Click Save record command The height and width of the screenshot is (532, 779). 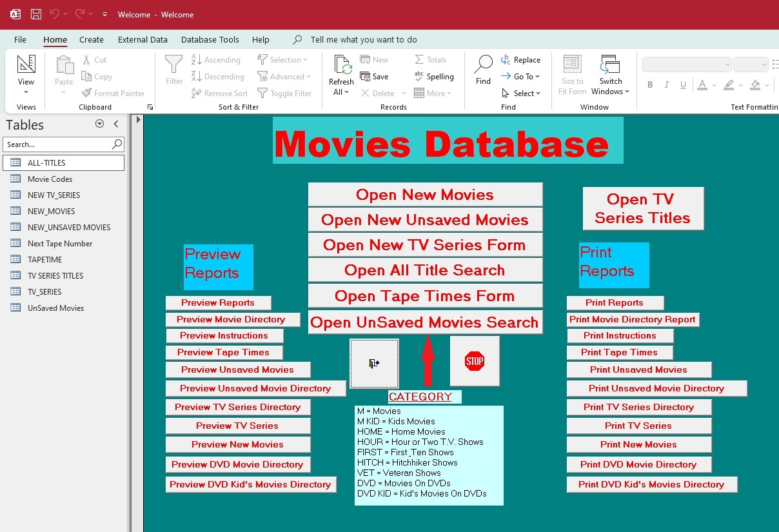click(374, 77)
